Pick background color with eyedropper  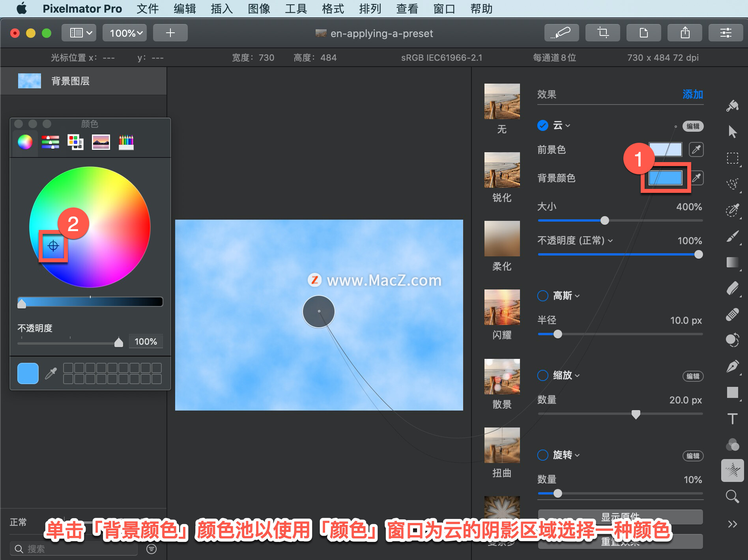tap(697, 178)
